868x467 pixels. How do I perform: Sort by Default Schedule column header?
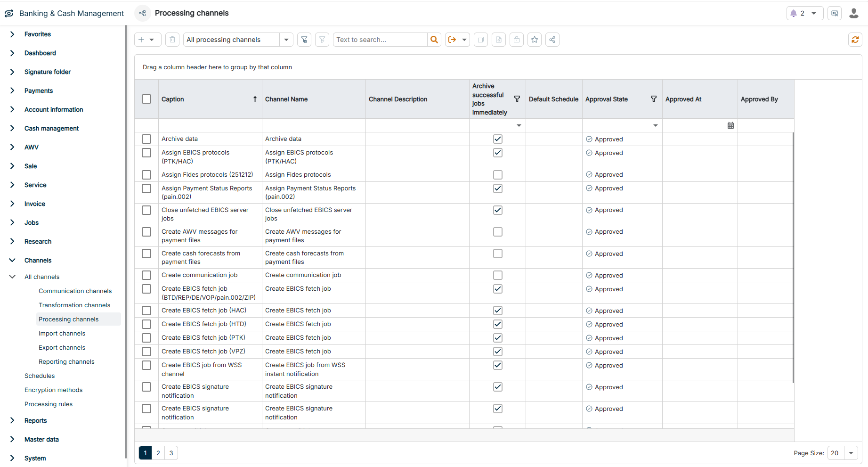(553, 99)
